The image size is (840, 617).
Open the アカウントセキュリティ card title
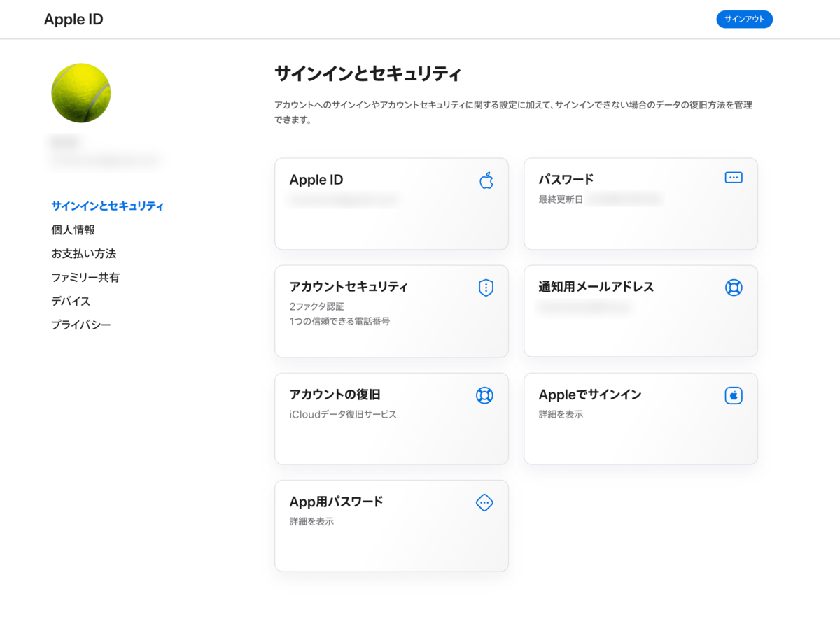[x=349, y=287]
